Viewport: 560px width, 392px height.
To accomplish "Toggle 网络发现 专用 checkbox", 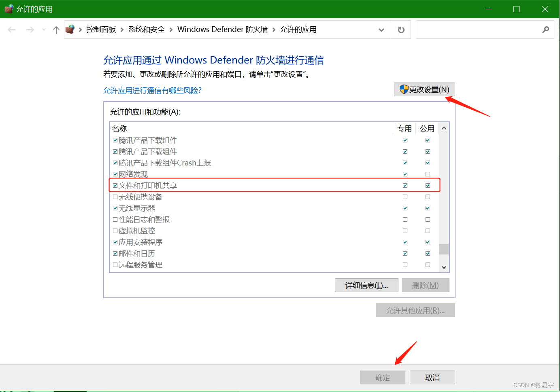I will [405, 174].
